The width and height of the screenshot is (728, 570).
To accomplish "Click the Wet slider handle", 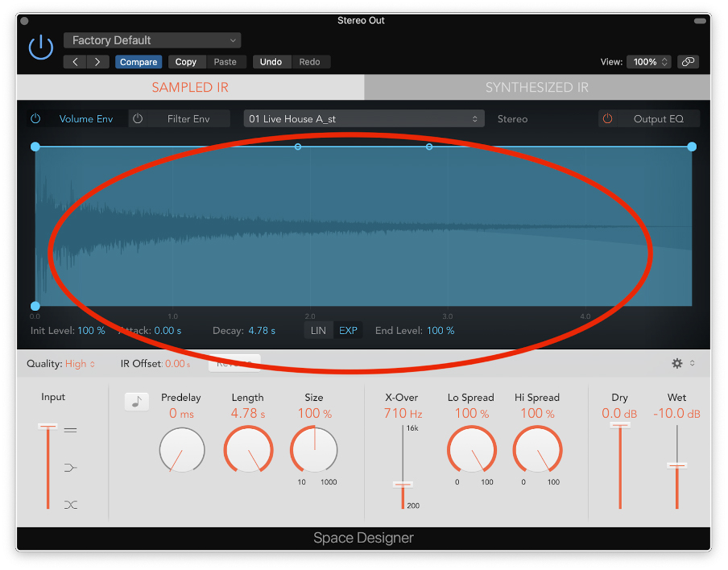I will click(677, 465).
